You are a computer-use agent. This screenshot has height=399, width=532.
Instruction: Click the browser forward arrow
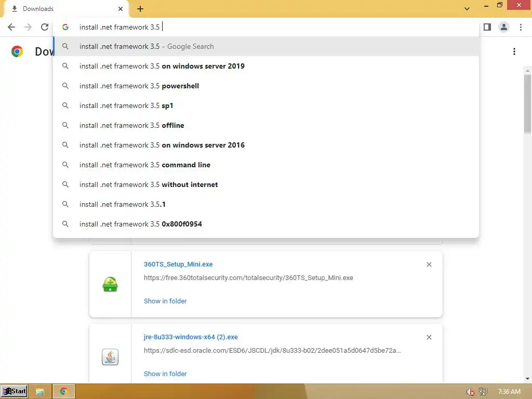point(28,27)
